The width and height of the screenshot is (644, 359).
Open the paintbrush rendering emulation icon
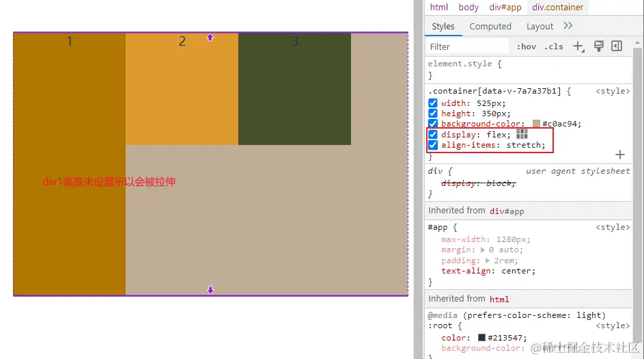pos(599,46)
